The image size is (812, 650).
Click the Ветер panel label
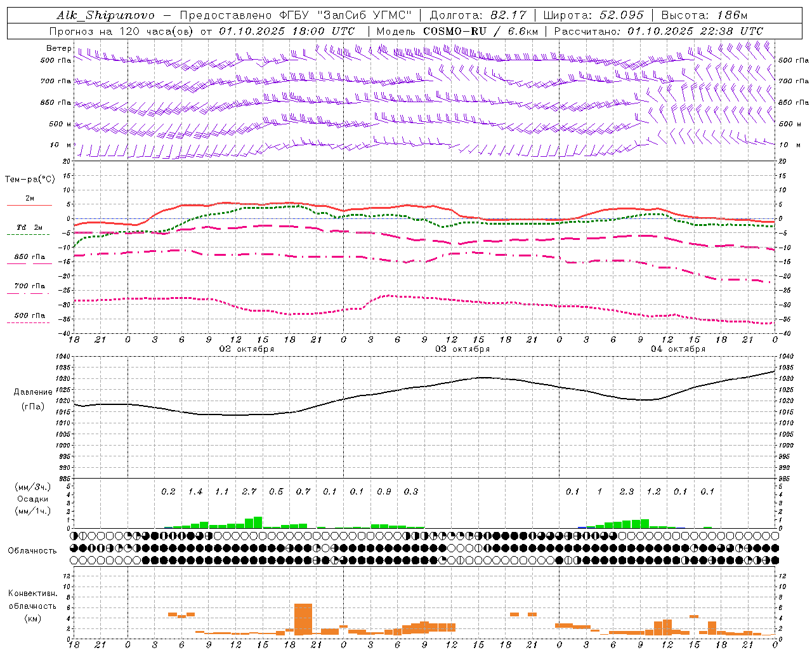tap(58, 48)
